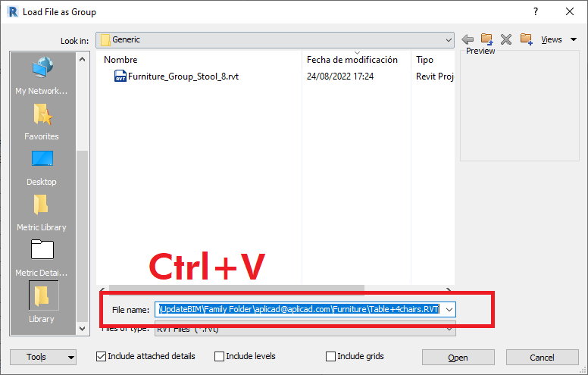Open Metric Detail folder shortcut
Screen dimensions: 588x375
point(42,258)
